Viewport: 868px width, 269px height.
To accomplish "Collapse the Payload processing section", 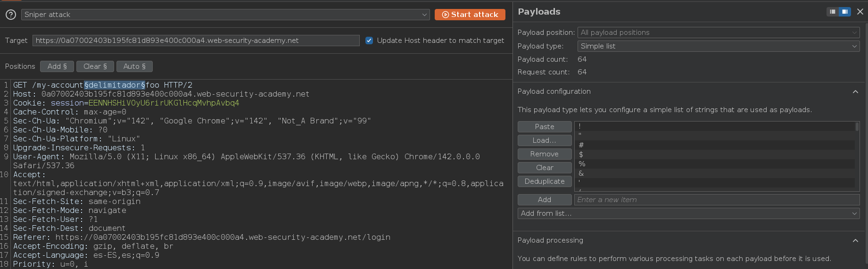I will 855,240.
